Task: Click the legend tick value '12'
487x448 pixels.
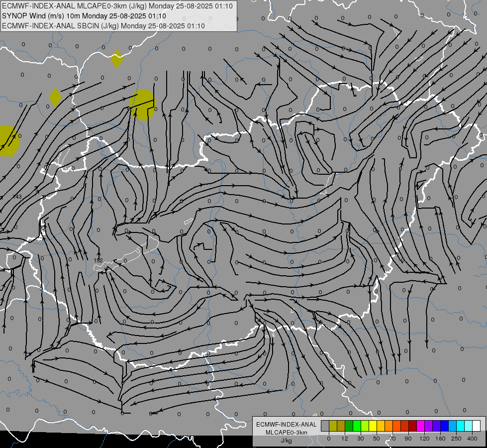Action: point(344,439)
